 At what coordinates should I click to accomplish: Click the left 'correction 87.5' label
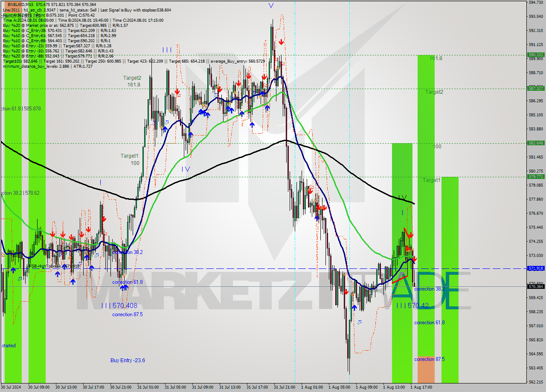pyautogui.click(x=128, y=314)
